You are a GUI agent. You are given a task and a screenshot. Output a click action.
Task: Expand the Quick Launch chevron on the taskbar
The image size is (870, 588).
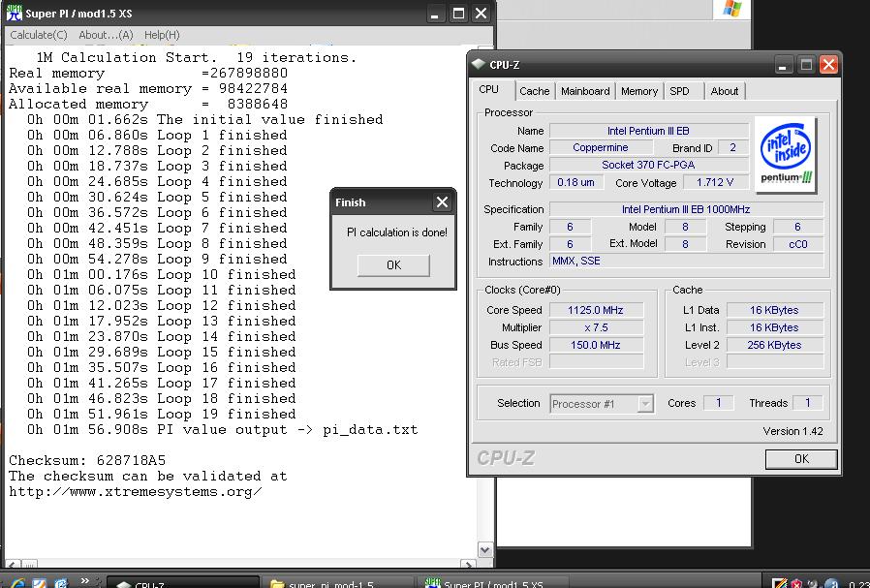tap(85, 581)
